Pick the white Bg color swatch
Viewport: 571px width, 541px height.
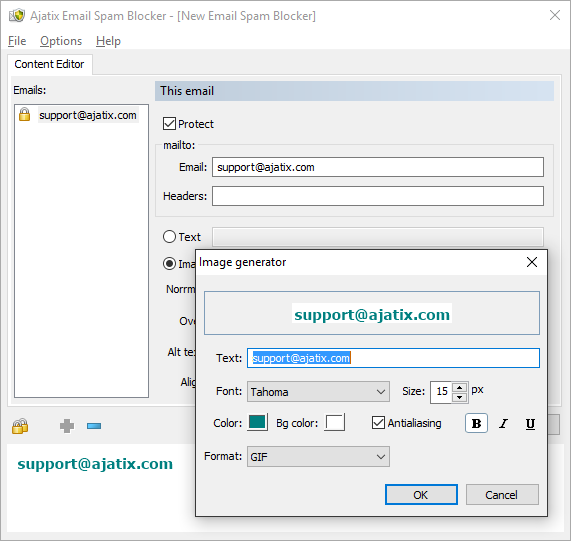tap(335, 422)
